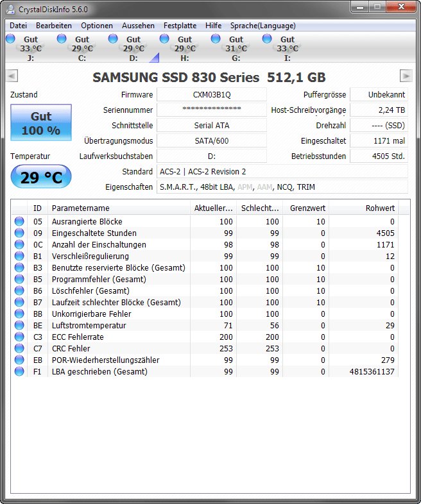Image resolution: width=421 pixels, height=504 pixels.
Task: Click the 29 °C temperature button
Action: pyautogui.click(x=41, y=176)
